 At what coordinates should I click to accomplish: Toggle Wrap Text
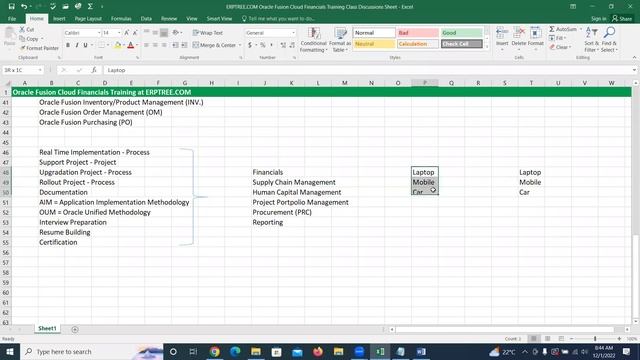(x=208, y=33)
